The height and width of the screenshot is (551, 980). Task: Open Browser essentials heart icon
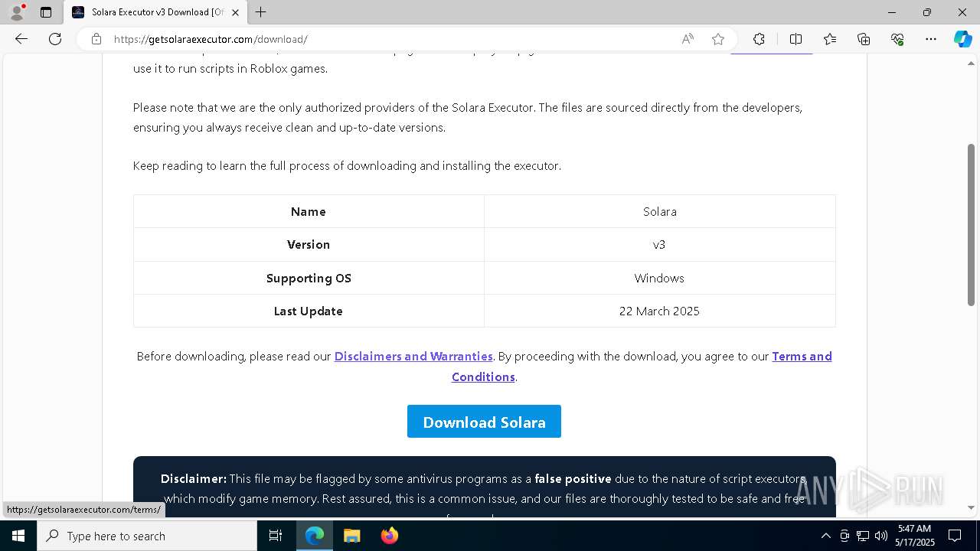click(897, 39)
